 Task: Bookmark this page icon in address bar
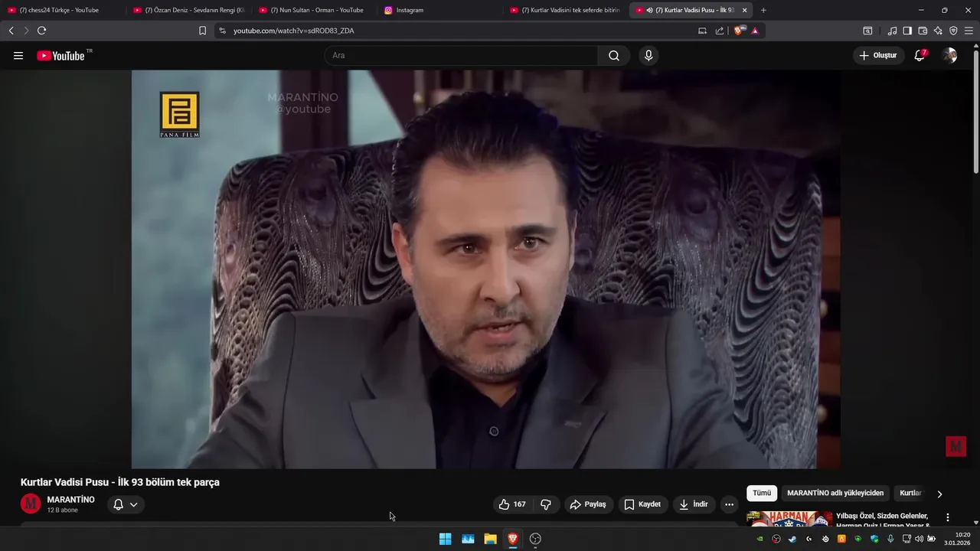(202, 31)
